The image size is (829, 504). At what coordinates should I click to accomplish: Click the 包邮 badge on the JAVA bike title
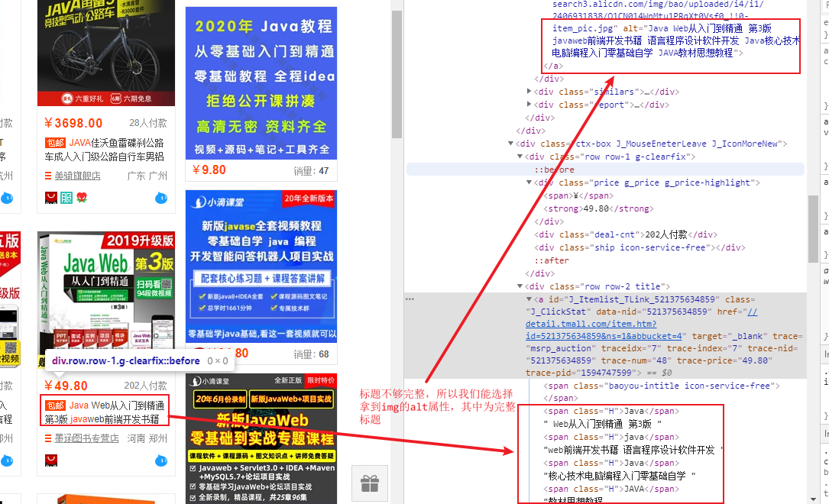pos(56,143)
